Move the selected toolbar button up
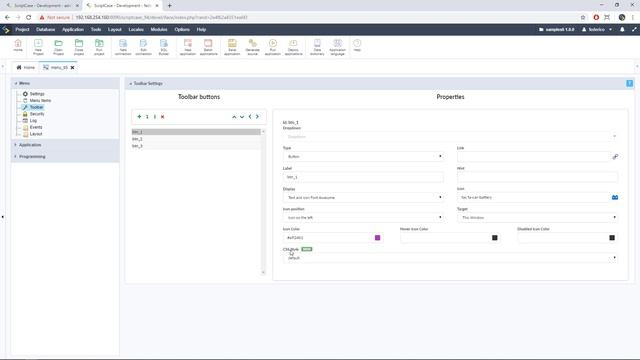 [x=234, y=117]
